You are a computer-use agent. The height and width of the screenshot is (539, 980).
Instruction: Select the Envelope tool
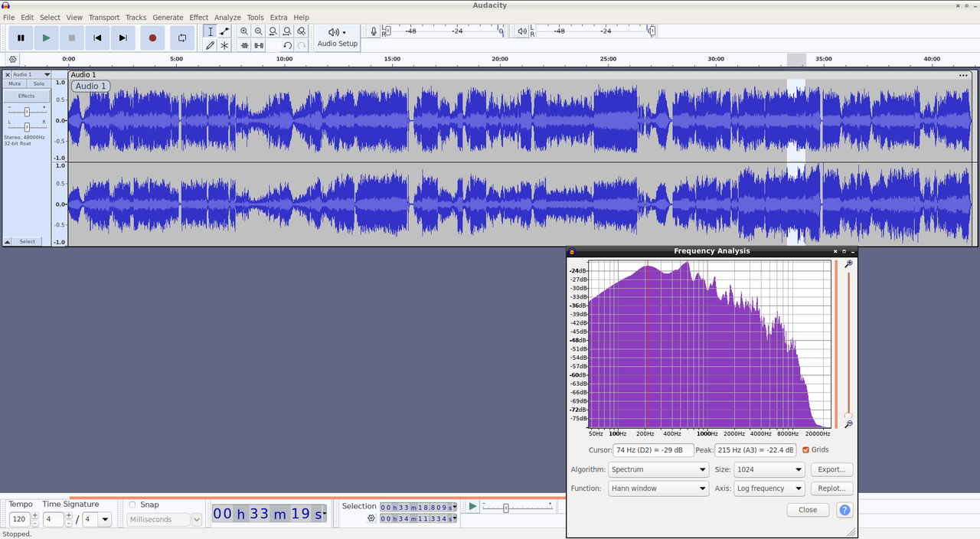(x=224, y=31)
